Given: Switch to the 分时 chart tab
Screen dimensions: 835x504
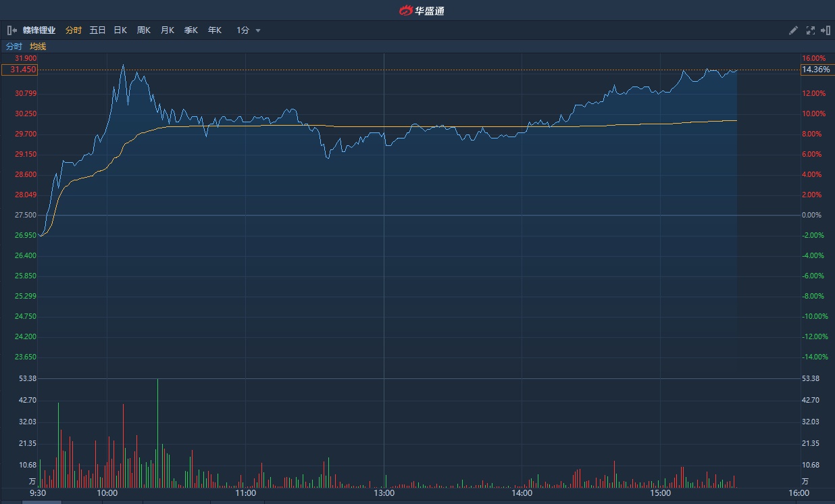Looking at the screenshot, I should coord(74,30).
